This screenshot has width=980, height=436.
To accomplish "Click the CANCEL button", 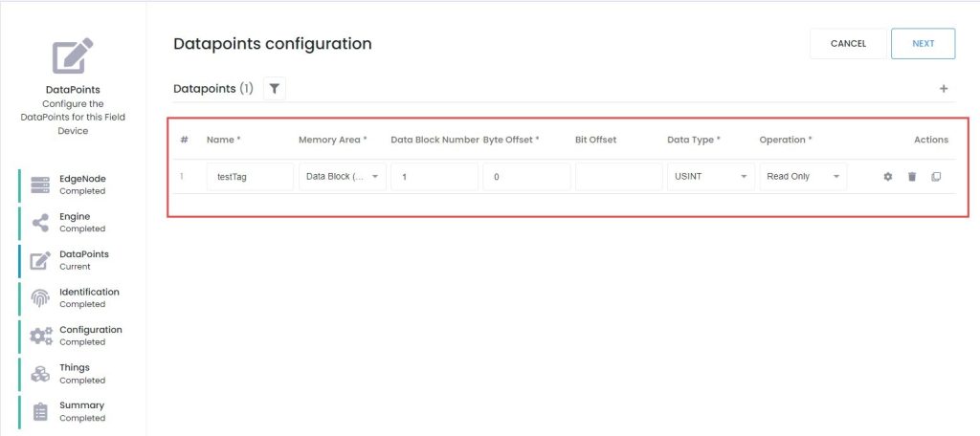I will [x=848, y=44].
